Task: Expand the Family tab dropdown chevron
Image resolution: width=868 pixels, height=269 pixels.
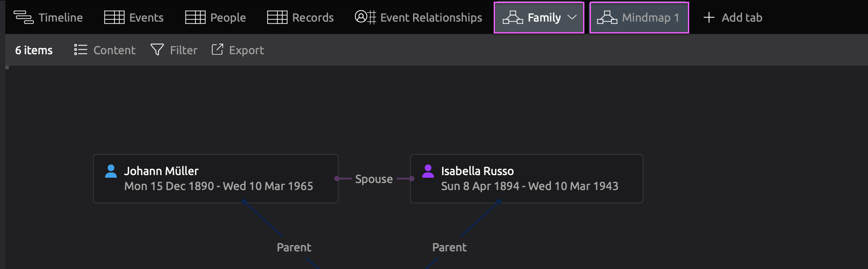Action: (x=572, y=18)
